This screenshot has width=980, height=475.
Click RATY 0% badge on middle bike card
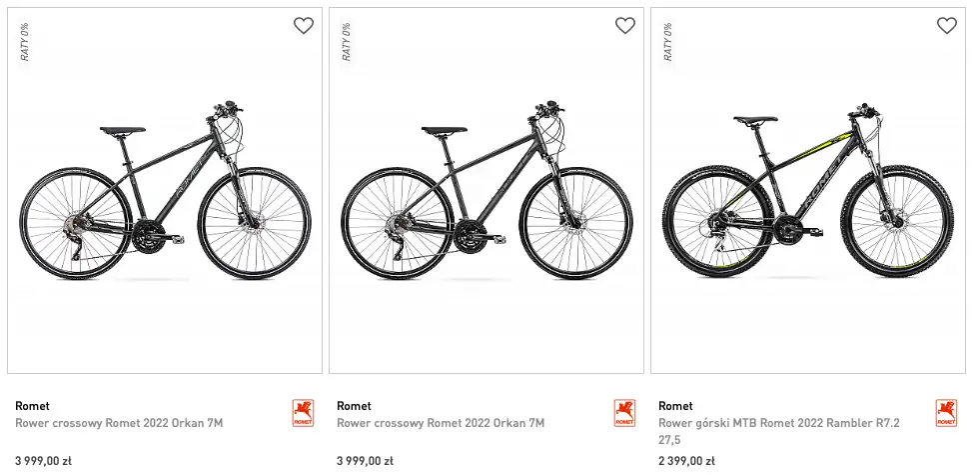click(347, 41)
